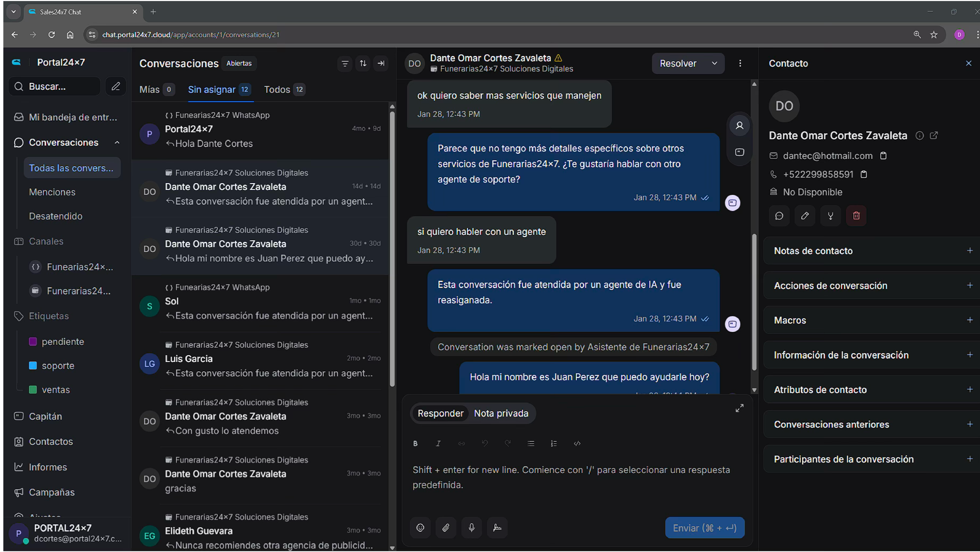Toggle the ordered list formatting option
Viewport: 980px width, 552px height.
pos(554,443)
